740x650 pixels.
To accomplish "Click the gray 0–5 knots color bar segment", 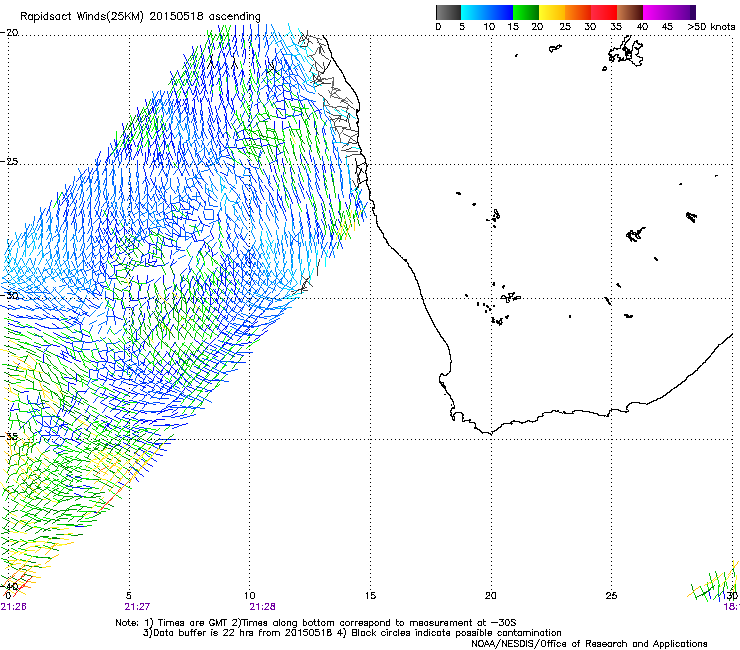I will click(448, 12).
